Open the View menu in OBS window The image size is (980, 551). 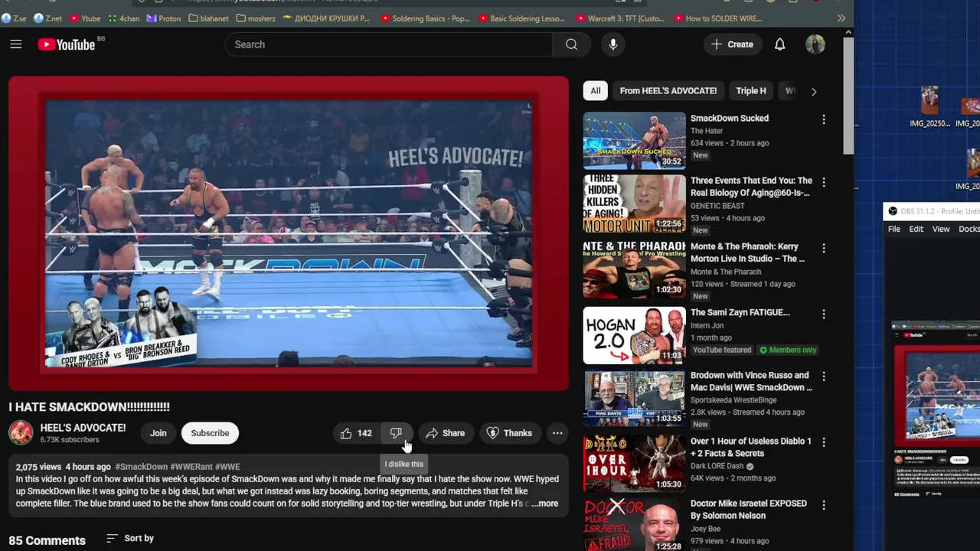click(941, 229)
